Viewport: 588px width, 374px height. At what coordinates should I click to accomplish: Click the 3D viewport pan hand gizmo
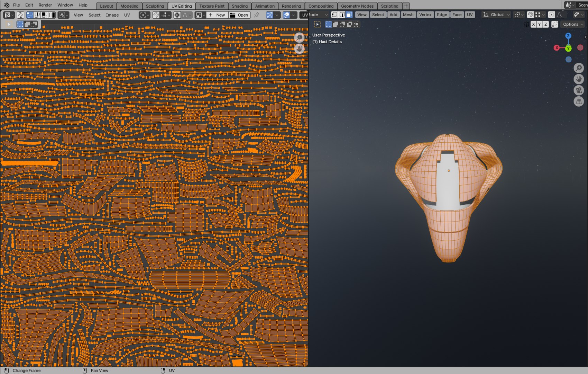(579, 79)
